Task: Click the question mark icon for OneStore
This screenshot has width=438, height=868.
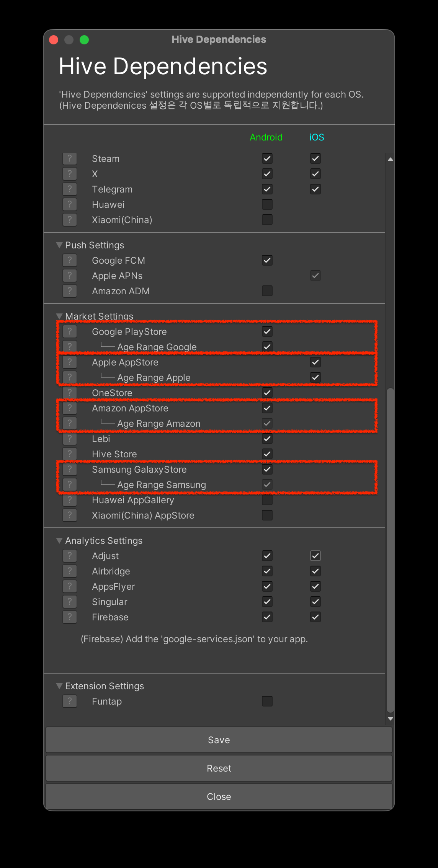Action: coord(70,393)
